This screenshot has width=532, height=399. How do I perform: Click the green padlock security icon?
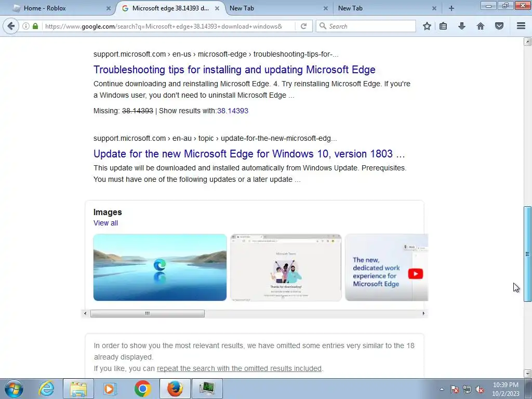coord(35,26)
